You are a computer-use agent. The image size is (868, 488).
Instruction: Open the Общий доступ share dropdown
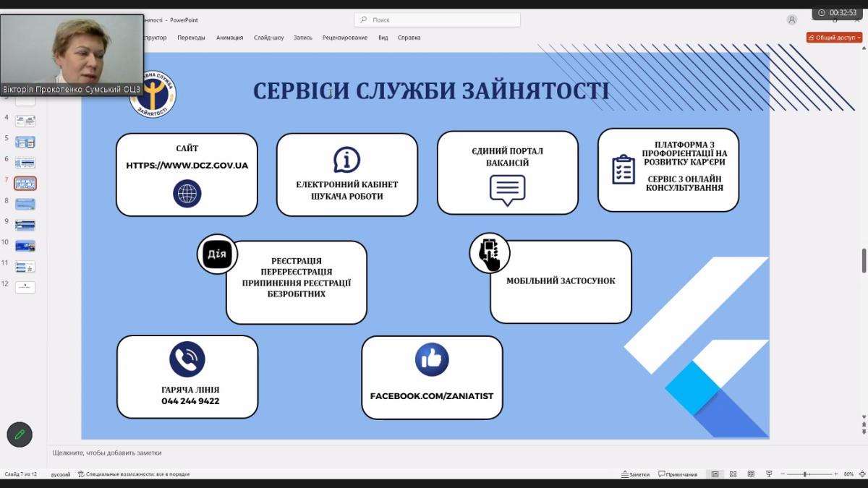coord(834,38)
